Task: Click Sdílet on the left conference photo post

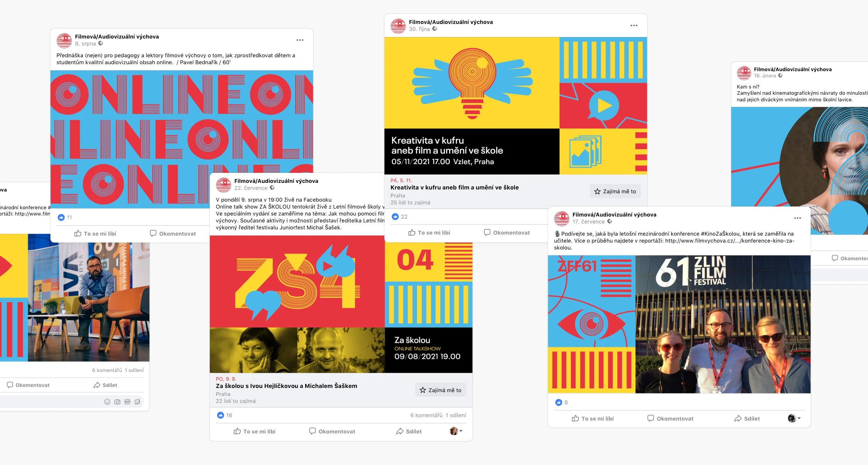Action: coord(105,385)
